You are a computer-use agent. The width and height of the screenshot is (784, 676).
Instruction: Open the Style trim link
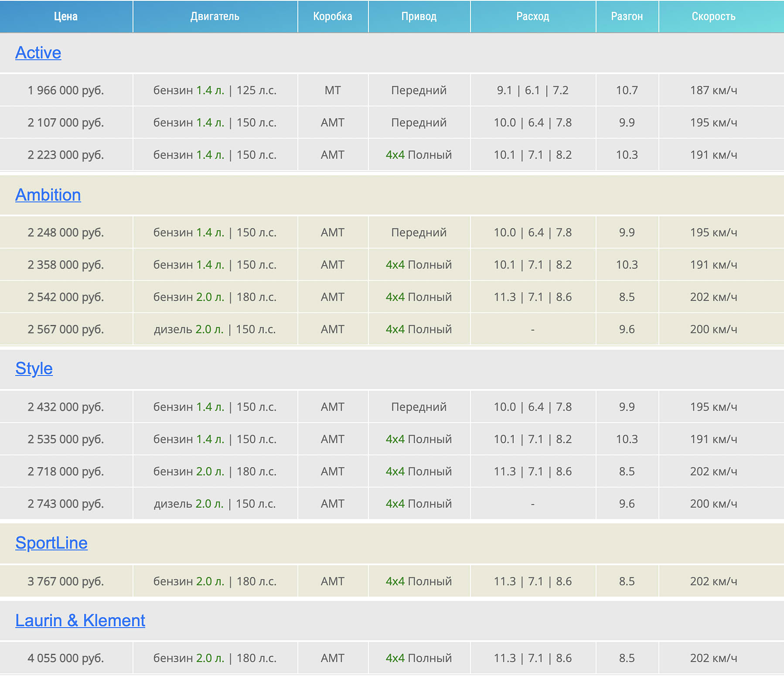(34, 369)
